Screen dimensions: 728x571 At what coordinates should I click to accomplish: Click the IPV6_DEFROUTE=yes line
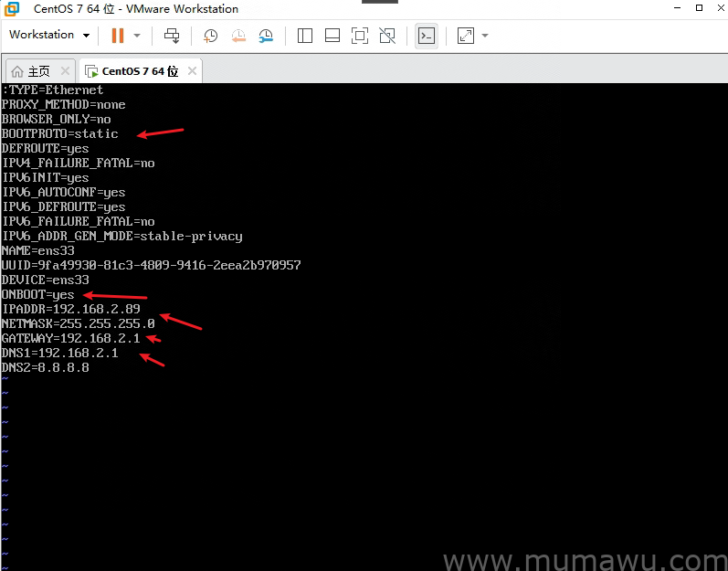(64, 207)
